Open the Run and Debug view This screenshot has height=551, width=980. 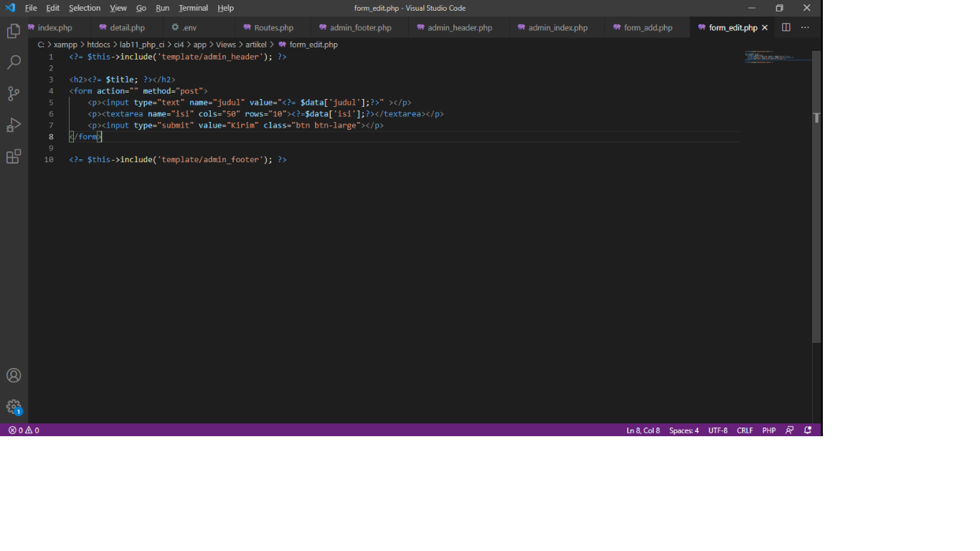coord(14,125)
